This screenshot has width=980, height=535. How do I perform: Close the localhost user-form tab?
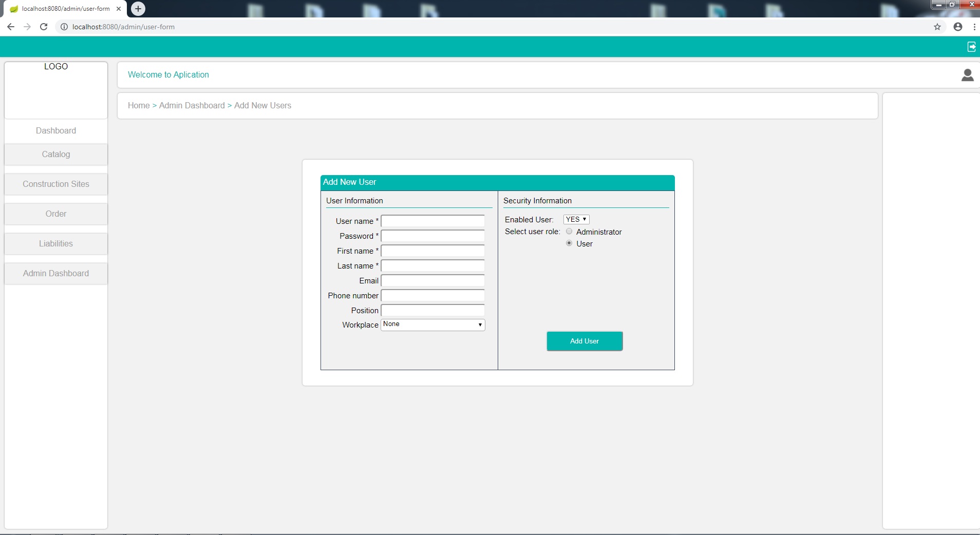119,9
